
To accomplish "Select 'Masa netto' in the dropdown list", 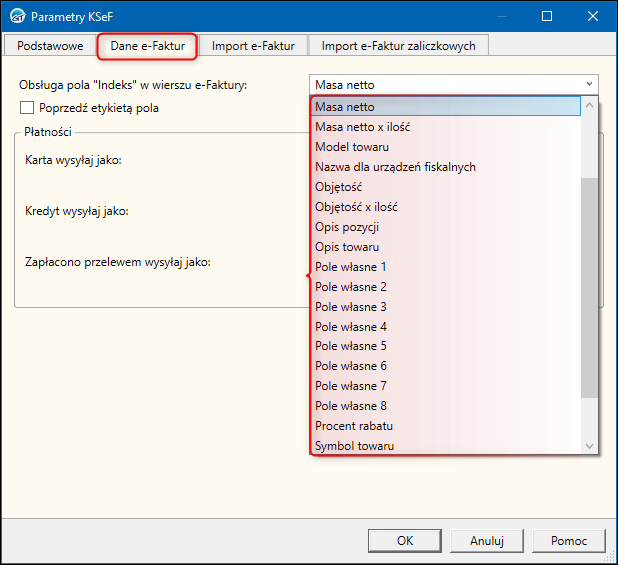I will [x=446, y=106].
